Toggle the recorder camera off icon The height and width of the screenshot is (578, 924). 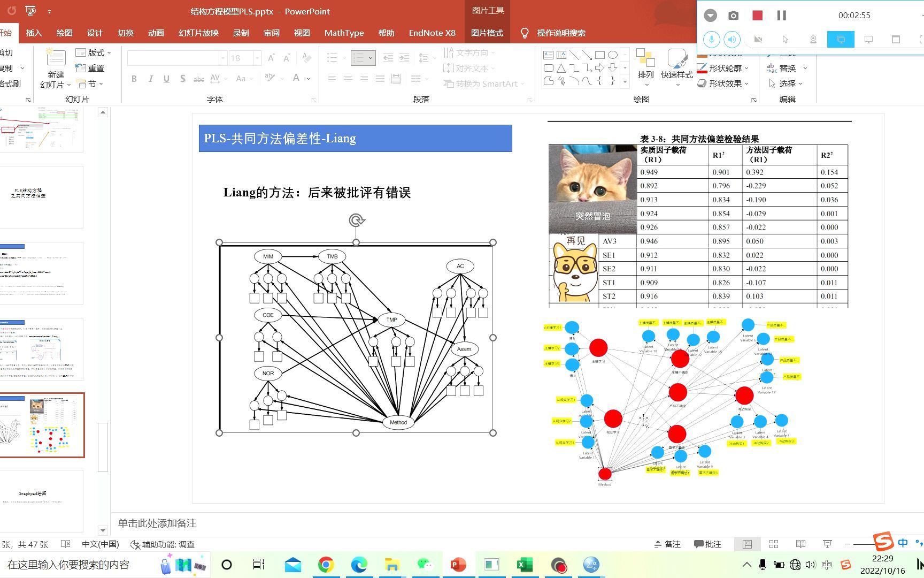click(x=758, y=40)
